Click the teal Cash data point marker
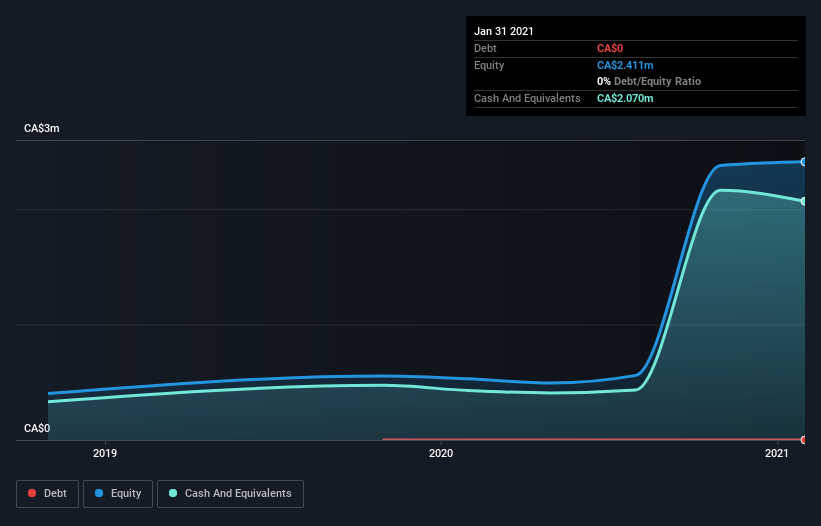 coord(804,202)
